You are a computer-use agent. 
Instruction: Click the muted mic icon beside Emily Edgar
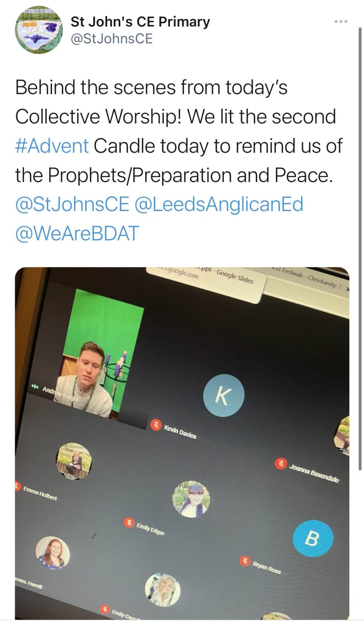[129, 522]
